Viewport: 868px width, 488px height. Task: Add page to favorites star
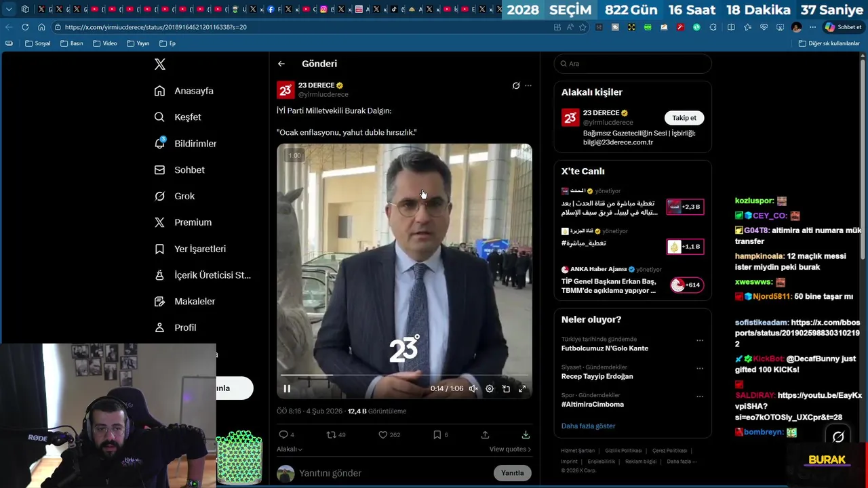(583, 27)
